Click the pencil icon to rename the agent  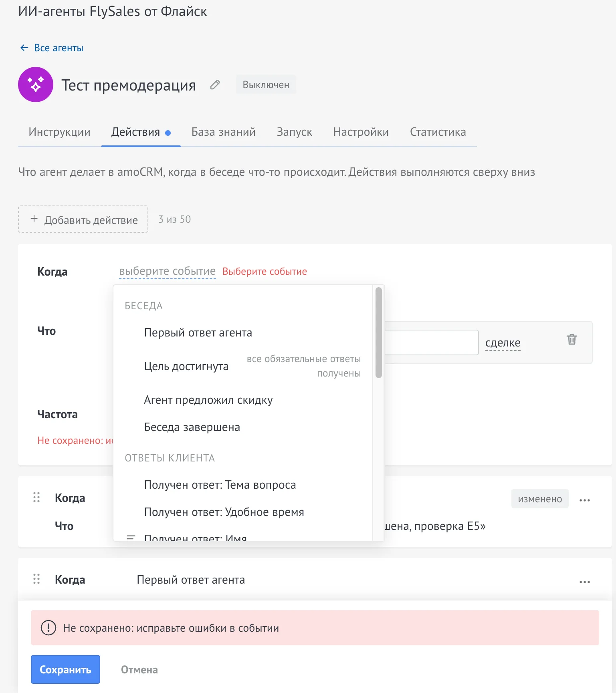coord(215,85)
